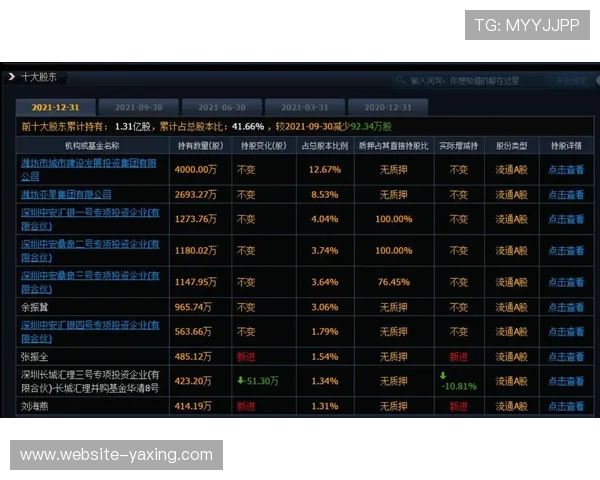Click the 余振篁 shareholder name
The height and width of the screenshot is (480, 600).
point(34,307)
